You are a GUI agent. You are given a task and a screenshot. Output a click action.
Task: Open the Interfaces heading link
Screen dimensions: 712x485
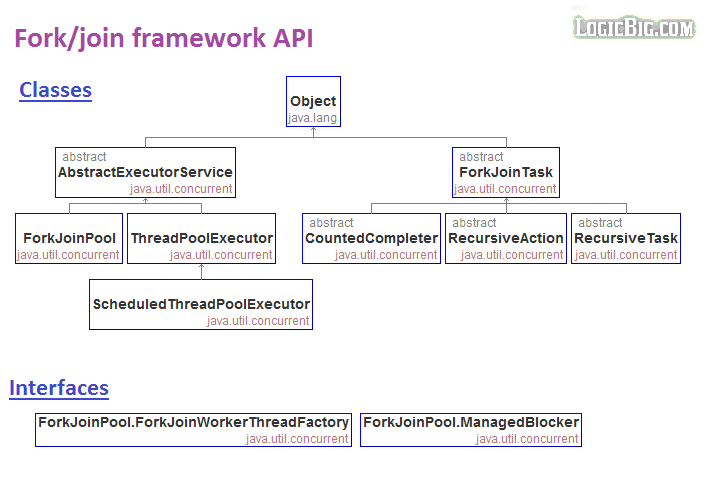pos(59,388)
